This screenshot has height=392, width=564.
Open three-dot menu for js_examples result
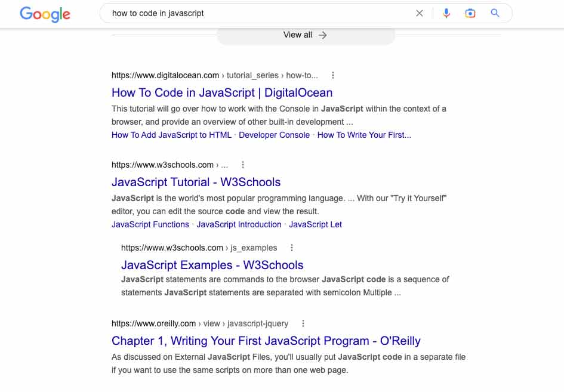pyautogui.click(x=292, y=248)
